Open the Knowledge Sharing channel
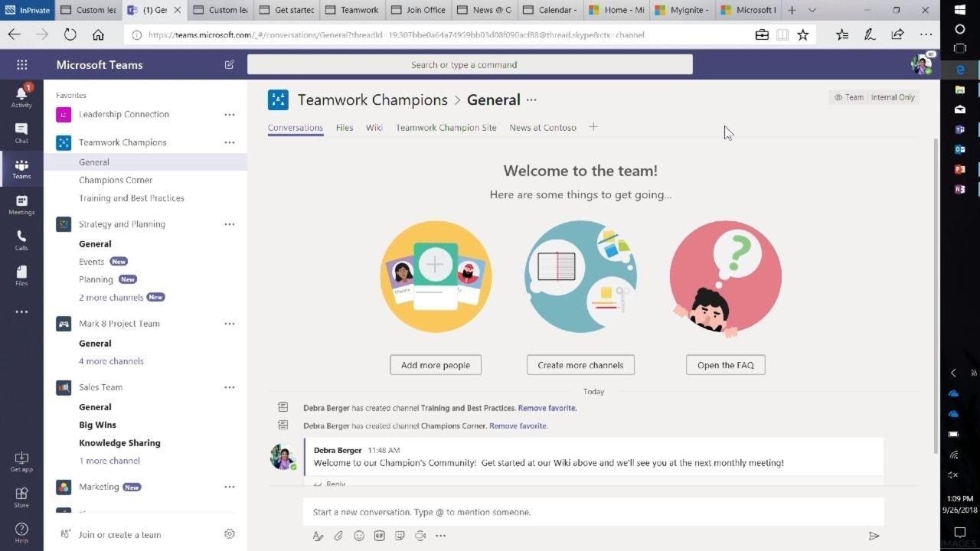This screenshot has width=980, height=551. coord(119,443)
